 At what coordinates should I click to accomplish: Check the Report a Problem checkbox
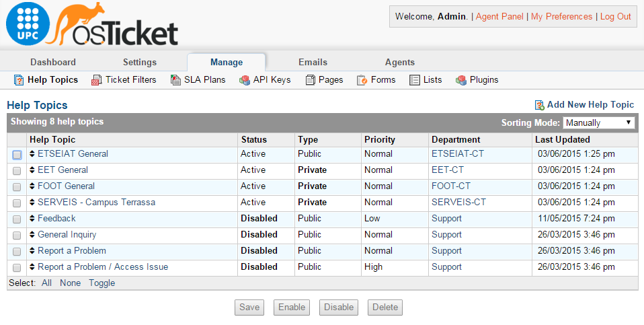17,252
